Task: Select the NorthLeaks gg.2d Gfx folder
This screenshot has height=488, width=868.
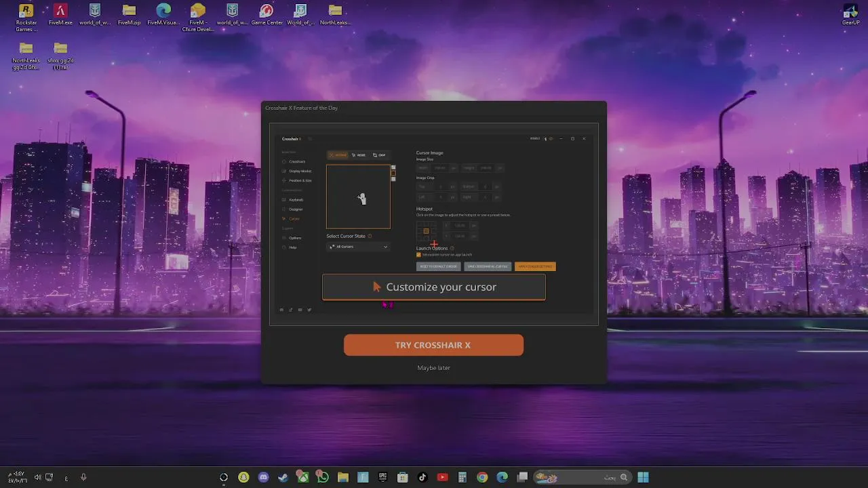Action: coord(26,56)
